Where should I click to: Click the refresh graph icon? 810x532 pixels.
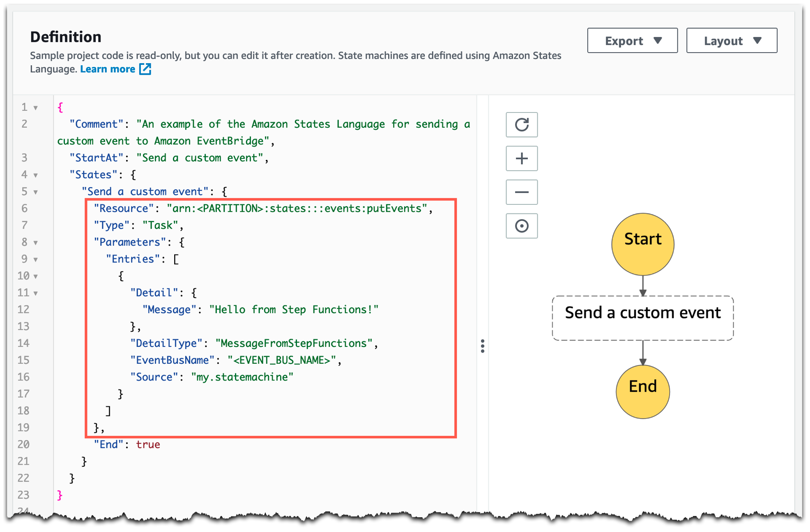(x=521, y=124)
